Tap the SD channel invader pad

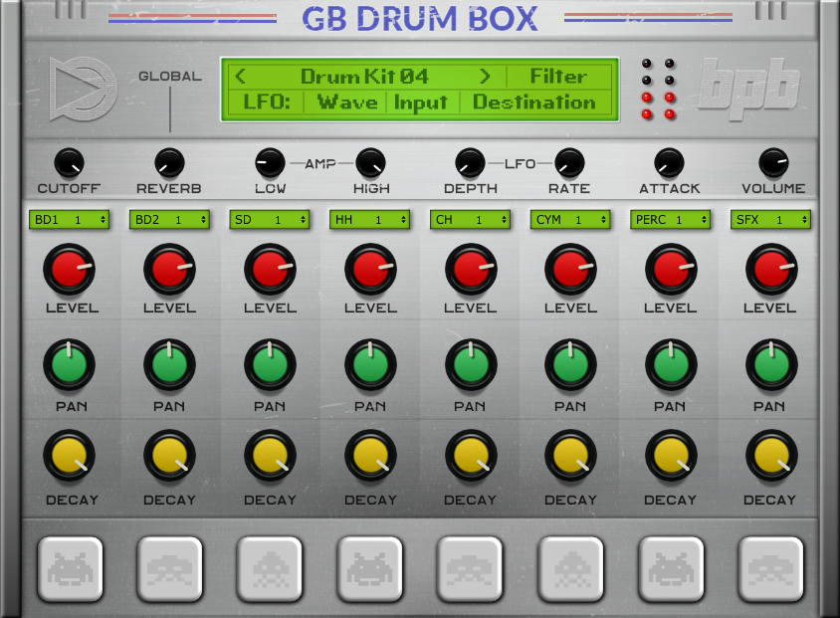click(270, 568)
